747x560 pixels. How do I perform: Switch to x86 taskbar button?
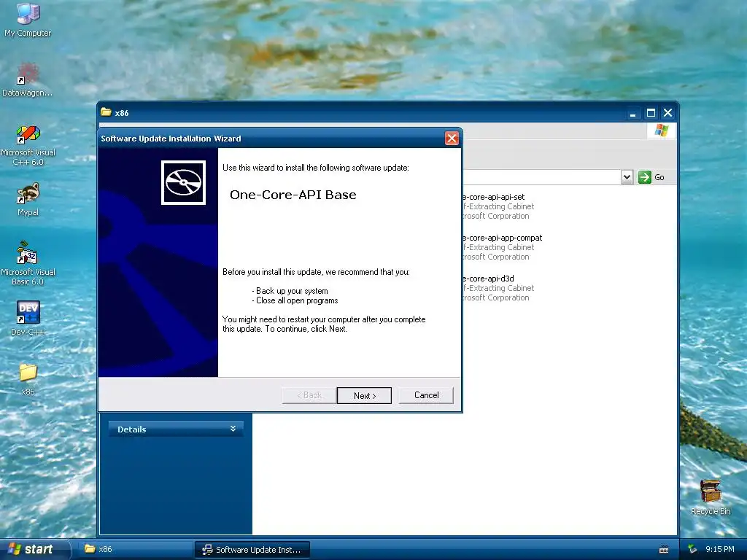(x=136, y=549)
